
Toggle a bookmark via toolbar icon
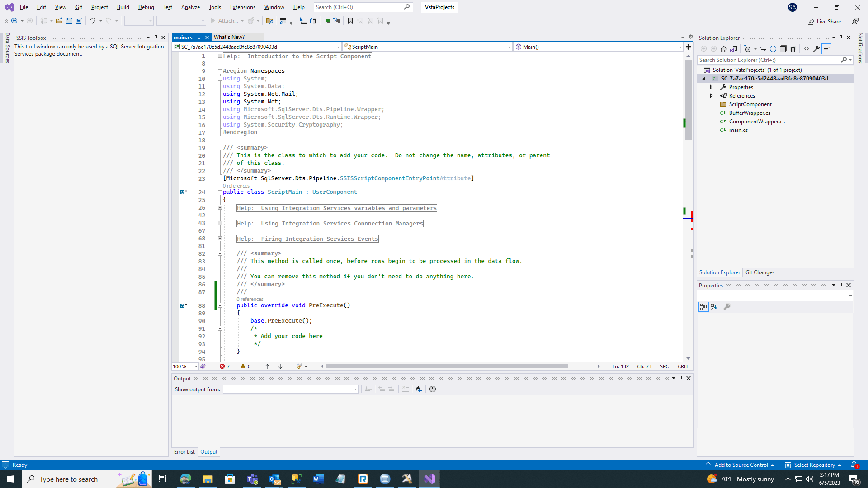[350, 21]
